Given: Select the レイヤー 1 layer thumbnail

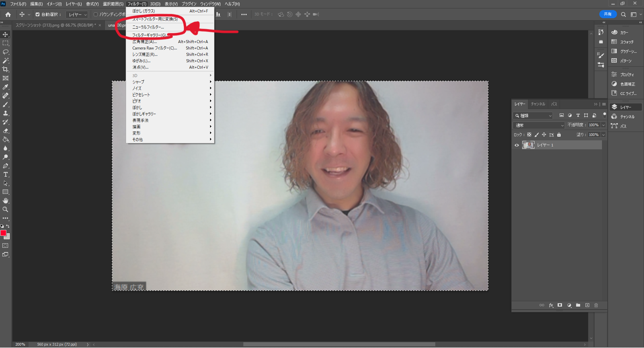Looking at the screenshot, I should click(528, 145).
